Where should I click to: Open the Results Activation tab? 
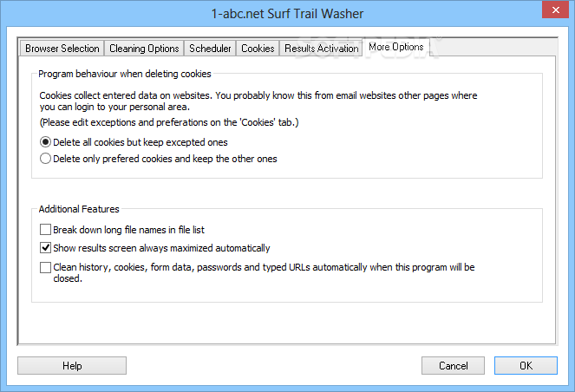click(x=321, y=49)
